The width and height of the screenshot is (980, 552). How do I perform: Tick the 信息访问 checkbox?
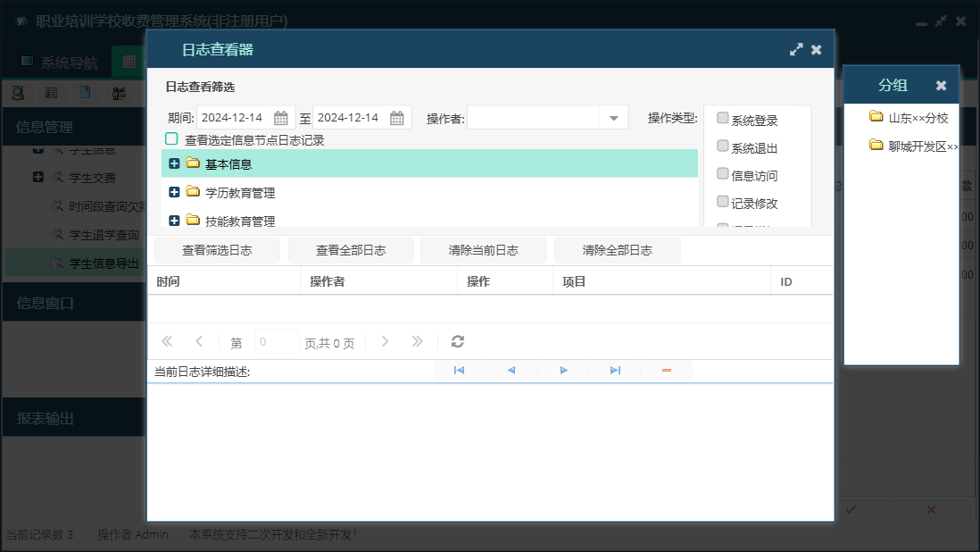723,174
